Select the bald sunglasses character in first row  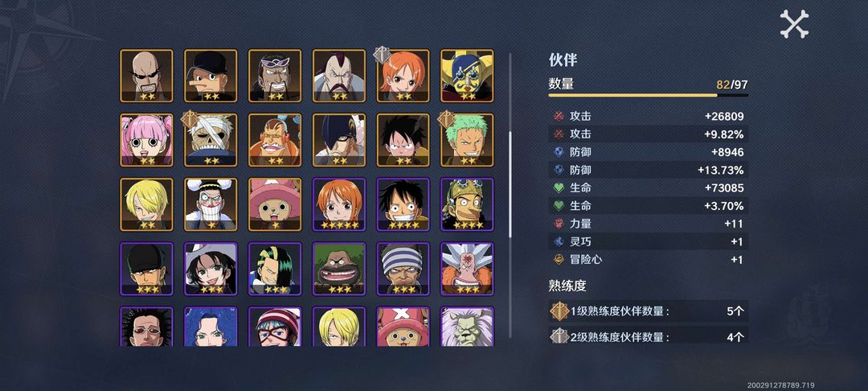click(147, 76)
